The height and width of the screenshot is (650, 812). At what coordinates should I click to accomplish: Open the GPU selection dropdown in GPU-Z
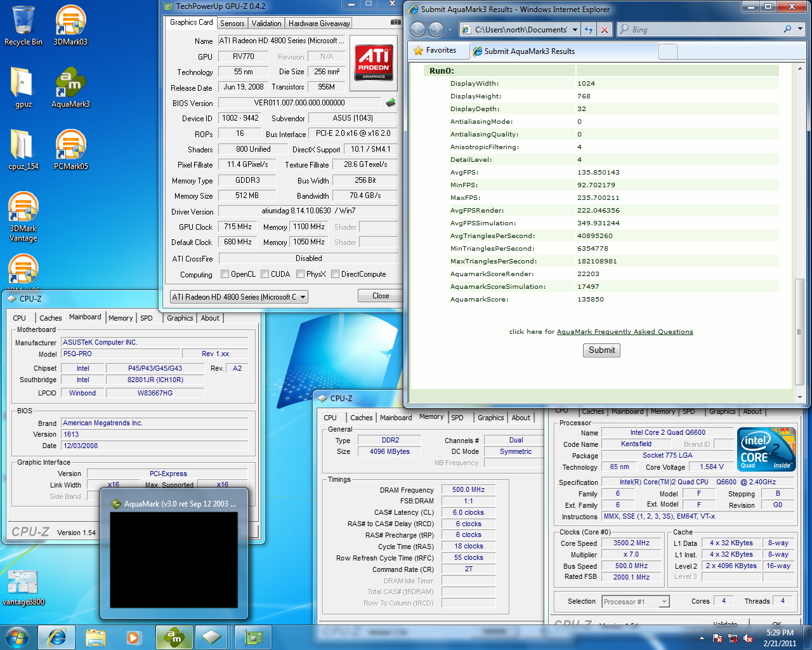tap(239, 296)
